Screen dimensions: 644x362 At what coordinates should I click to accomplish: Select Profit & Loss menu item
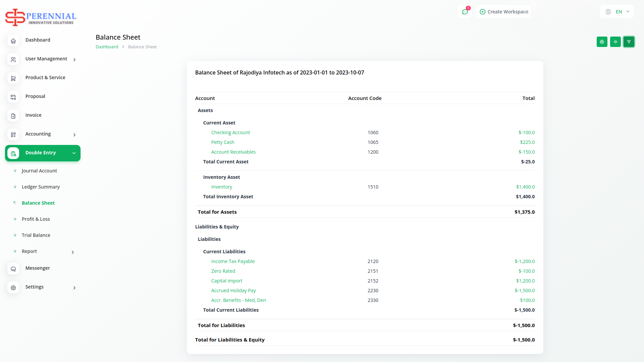point(36,219)
